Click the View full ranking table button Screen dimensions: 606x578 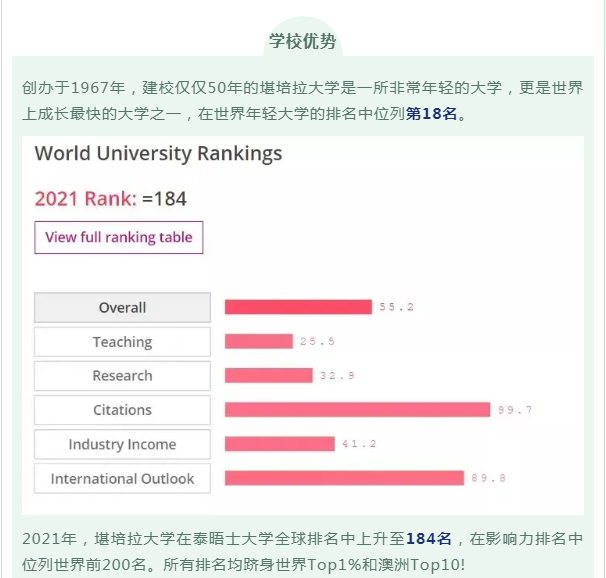point(119,238)
